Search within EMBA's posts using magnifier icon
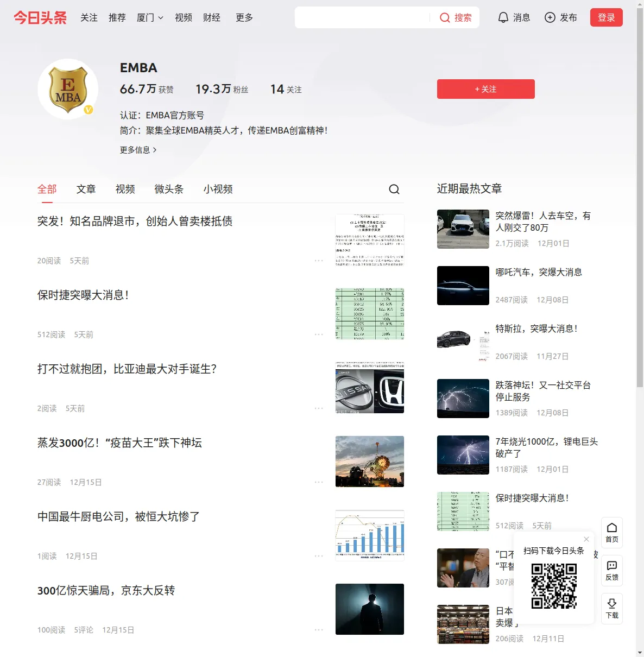 click(x=394, y=189)
